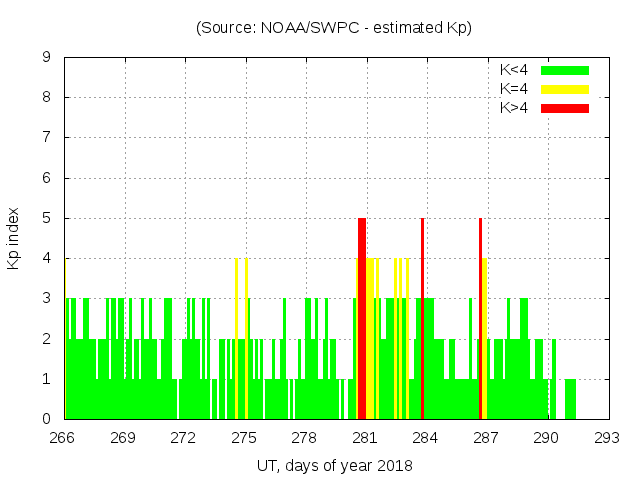
Task: Click the green K<4 legend swatch
Action: (x=565, y=70)
